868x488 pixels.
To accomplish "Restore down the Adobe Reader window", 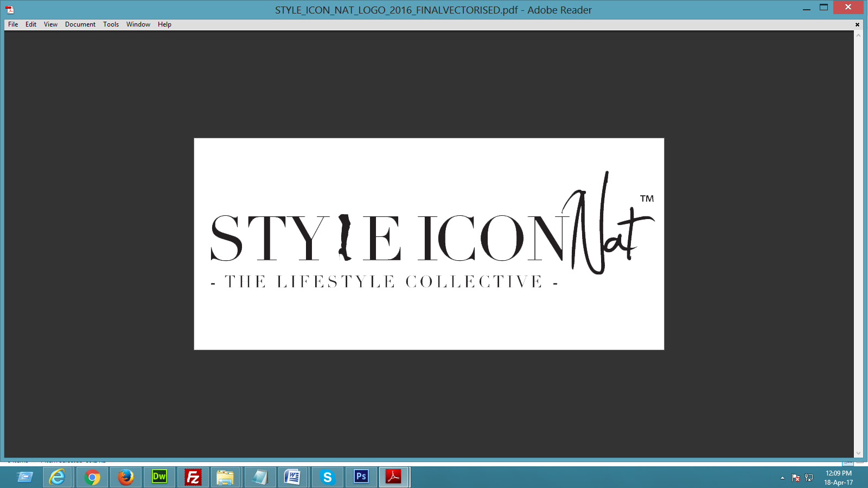I will [x=824, y=8].
